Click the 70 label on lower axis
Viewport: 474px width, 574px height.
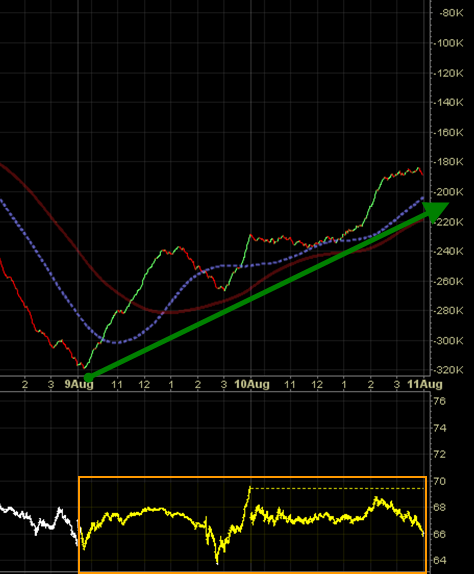[x=440, y=481]
